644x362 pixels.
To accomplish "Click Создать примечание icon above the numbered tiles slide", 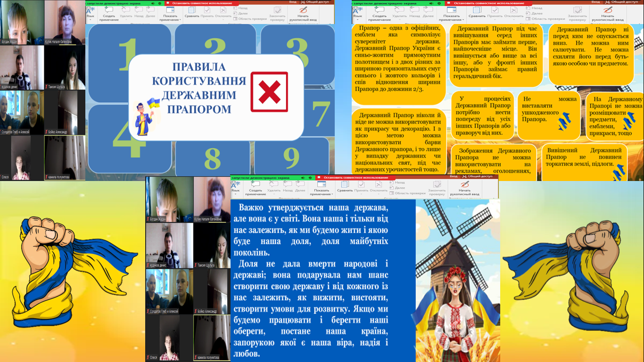I will (x=109, y=9).
